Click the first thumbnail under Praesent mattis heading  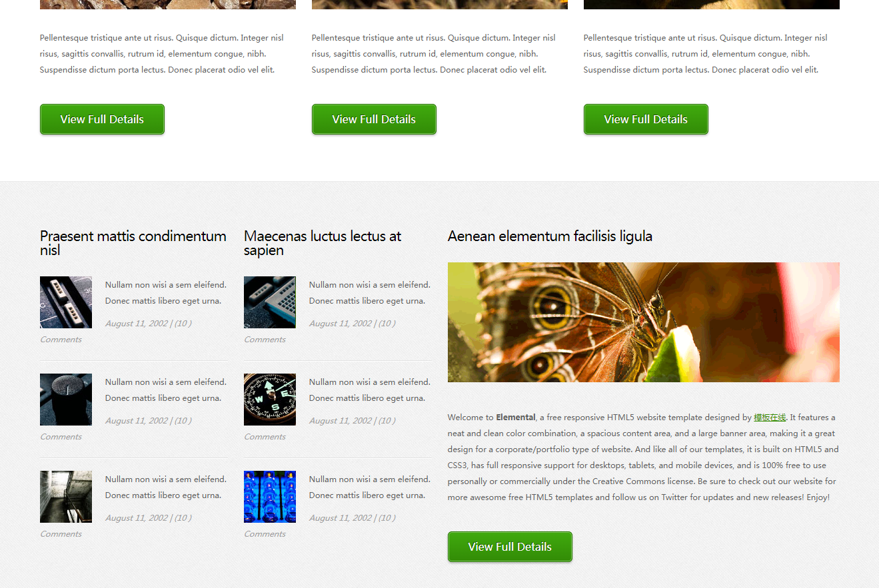66,302
